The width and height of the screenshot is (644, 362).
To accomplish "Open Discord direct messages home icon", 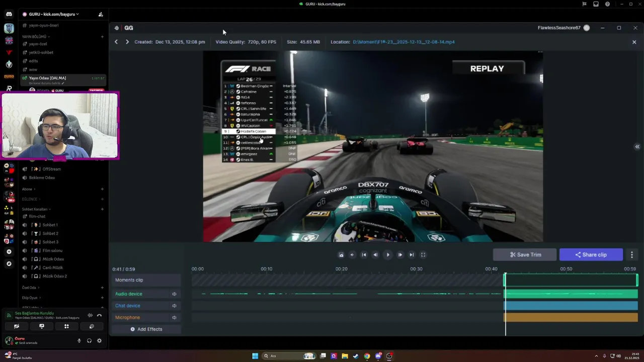I will [x=9, y=14].
